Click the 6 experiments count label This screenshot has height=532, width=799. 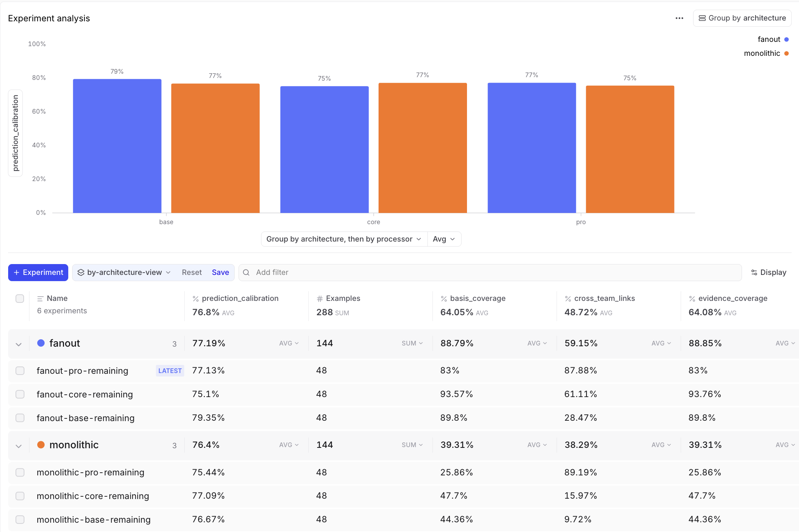(62, 311)
